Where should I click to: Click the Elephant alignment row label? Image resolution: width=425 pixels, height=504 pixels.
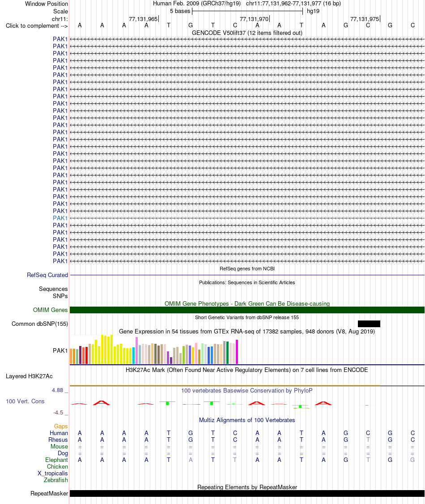[56, 460]
